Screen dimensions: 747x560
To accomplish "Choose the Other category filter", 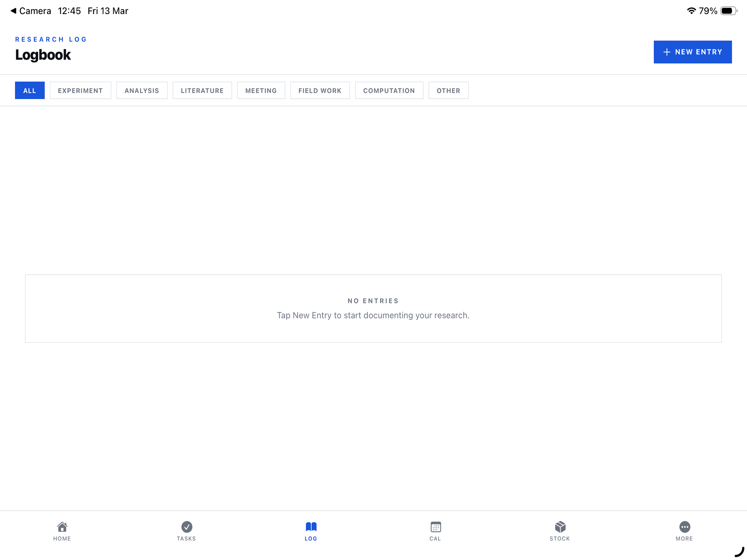I will 448,91.
